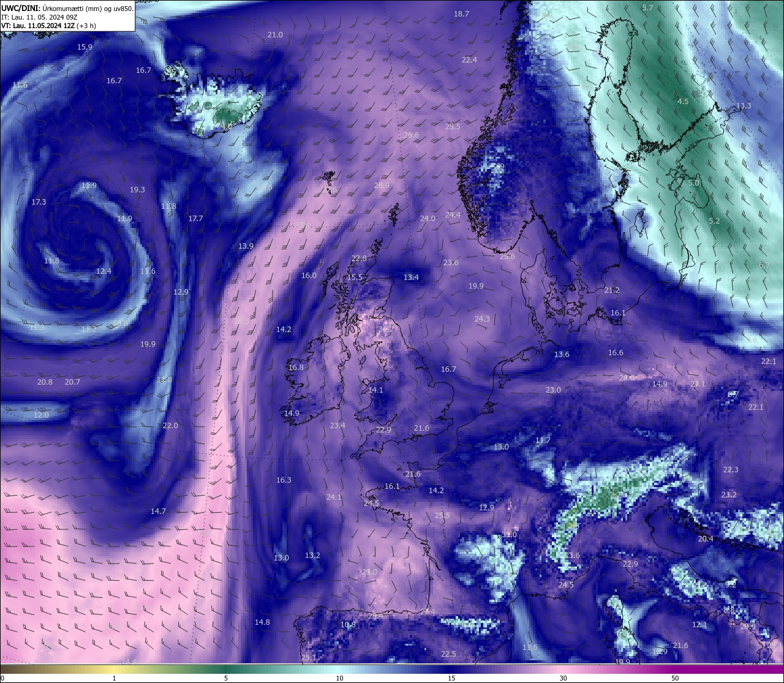Click the 13.3 value at the right edge
The height and width of the screenshot is (683, 784).
[x=743, y=106]
